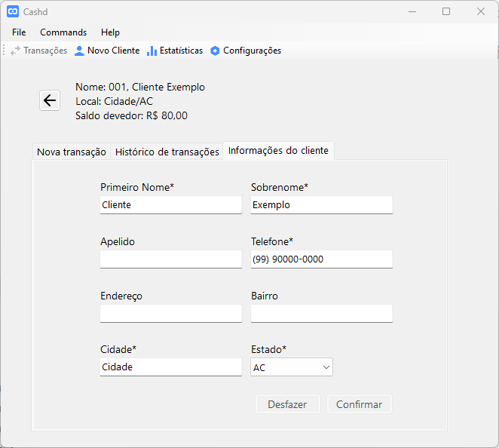This screenshot has width=499, height=448.
Task: Open Configurações from the toolbar
Action: [x=246, y=51]
